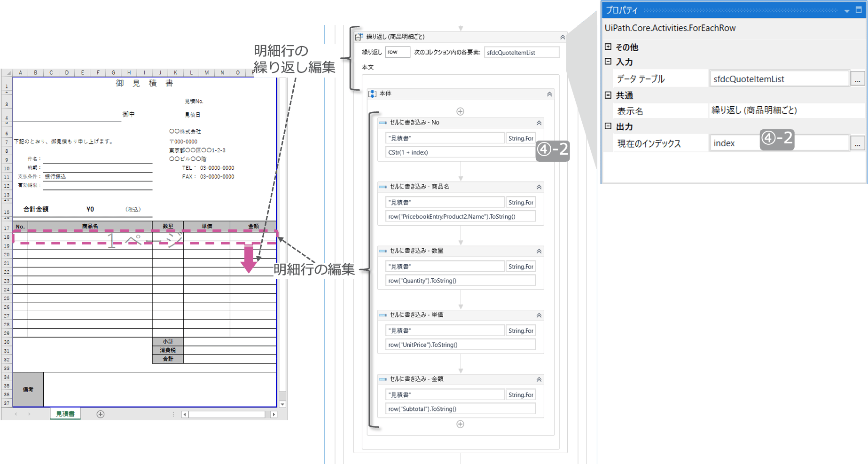Edit the row("Subtotal").ToString() field
This screenshot has height=464, width=868.
click(x=461, y=409)
